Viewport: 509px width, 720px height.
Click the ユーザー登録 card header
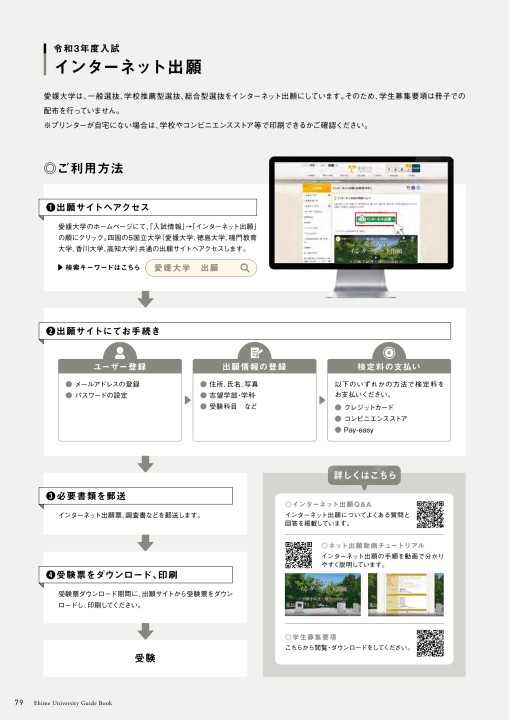pos(120,366)
